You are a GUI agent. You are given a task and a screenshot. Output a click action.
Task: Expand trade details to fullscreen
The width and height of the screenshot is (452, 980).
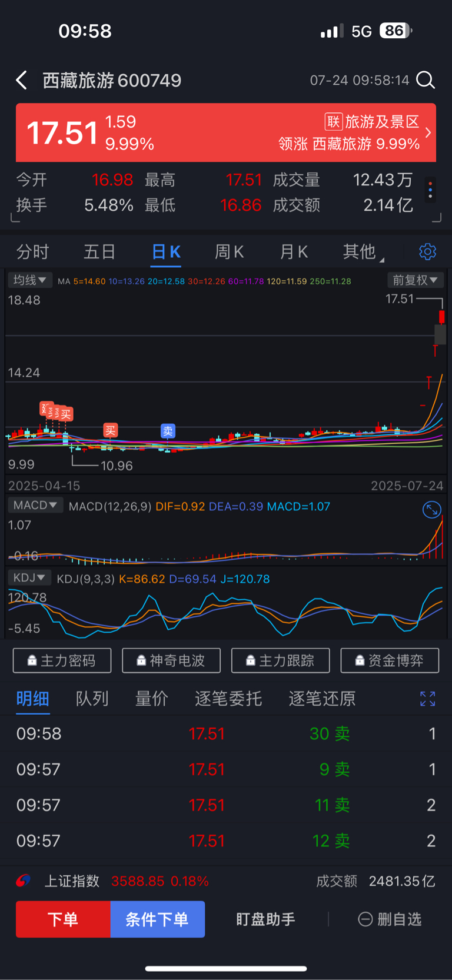428,699
